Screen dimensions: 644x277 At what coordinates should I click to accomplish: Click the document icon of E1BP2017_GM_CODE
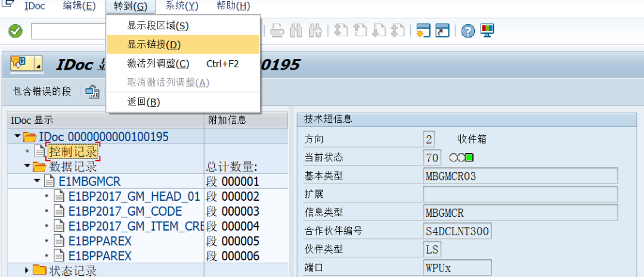[x=60, y=211]
